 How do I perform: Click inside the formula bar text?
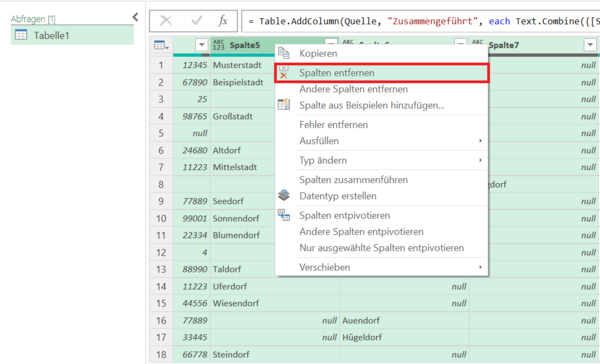(421, 21)
